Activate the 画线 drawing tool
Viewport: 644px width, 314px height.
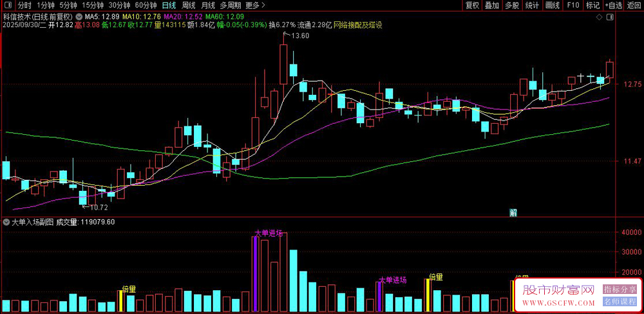553,5
